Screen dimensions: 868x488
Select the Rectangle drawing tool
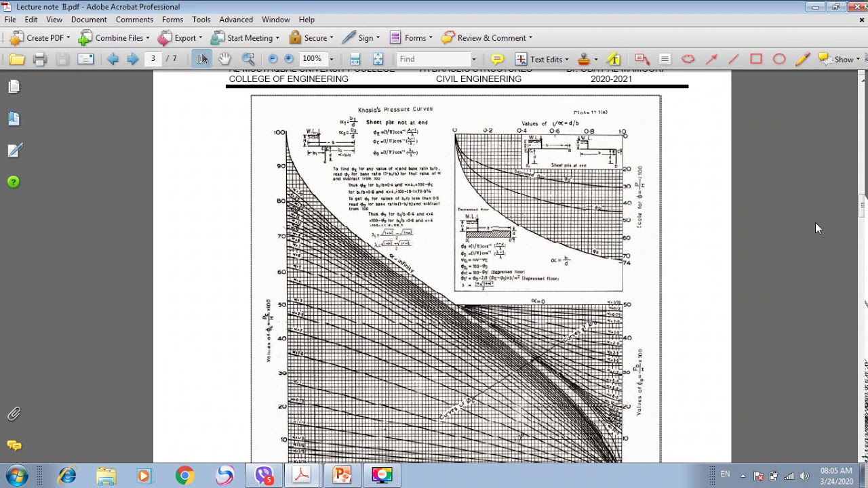coord(756,59)
